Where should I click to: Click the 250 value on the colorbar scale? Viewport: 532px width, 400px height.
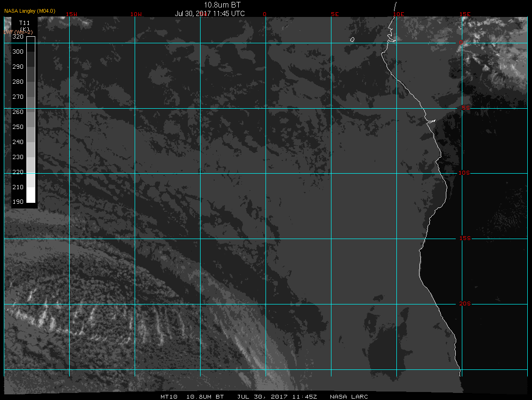[x=18, y=127]
